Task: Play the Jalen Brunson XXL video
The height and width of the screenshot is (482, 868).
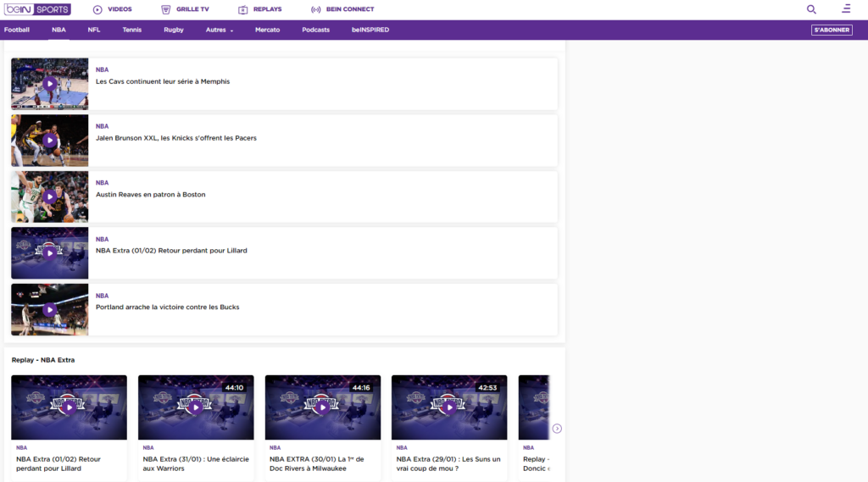Action: point(50,141)
